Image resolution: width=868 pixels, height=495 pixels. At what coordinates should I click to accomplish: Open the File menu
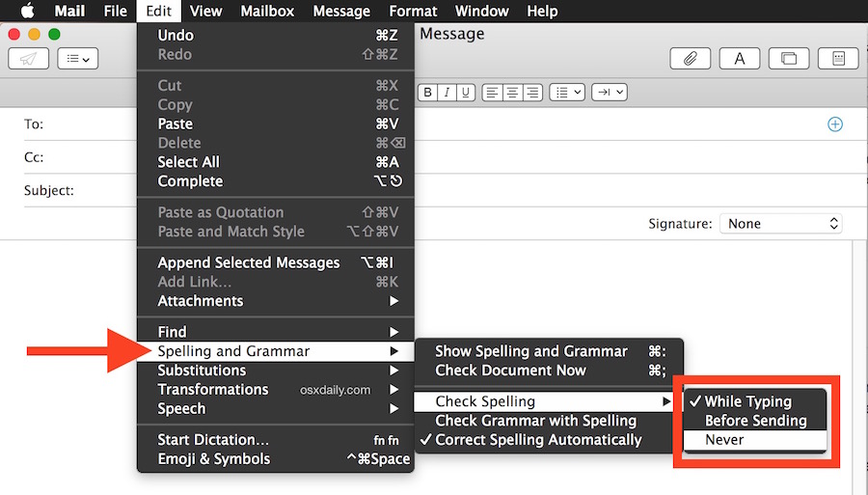(x=115, y=11)
